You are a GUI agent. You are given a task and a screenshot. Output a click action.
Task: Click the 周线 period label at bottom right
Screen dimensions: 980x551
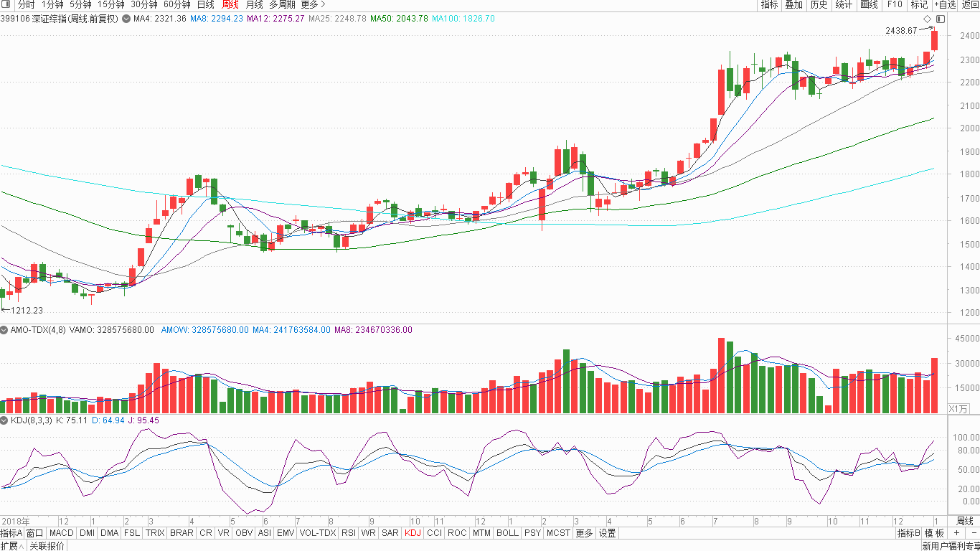[x=965, y=521]
